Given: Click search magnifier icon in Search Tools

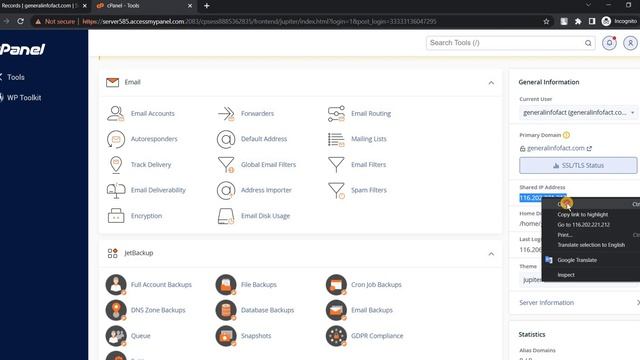Looking at the screenshot, I should coord(588,43).
